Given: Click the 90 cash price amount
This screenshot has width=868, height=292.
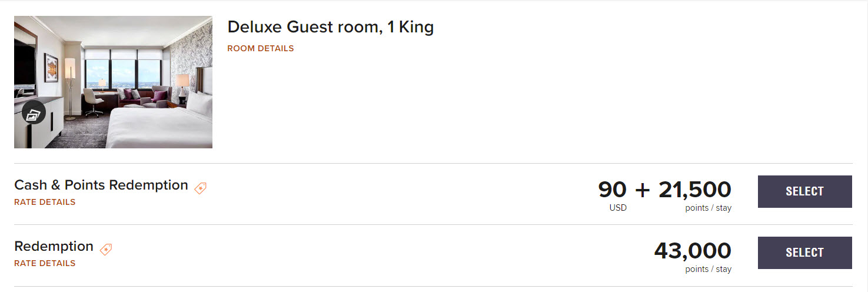Looking at the screenshot, I should [613, 190].
